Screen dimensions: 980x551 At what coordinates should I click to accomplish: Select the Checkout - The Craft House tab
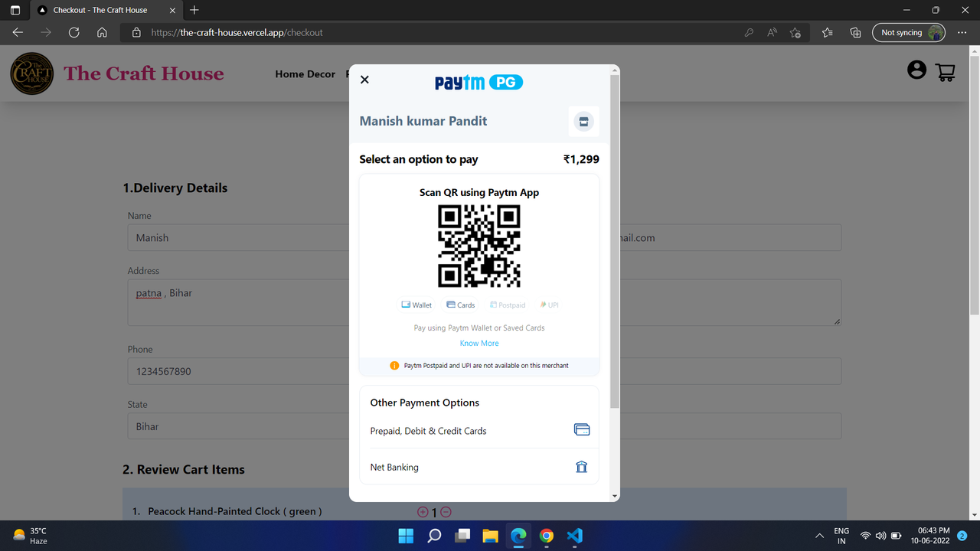click(106, 11)
